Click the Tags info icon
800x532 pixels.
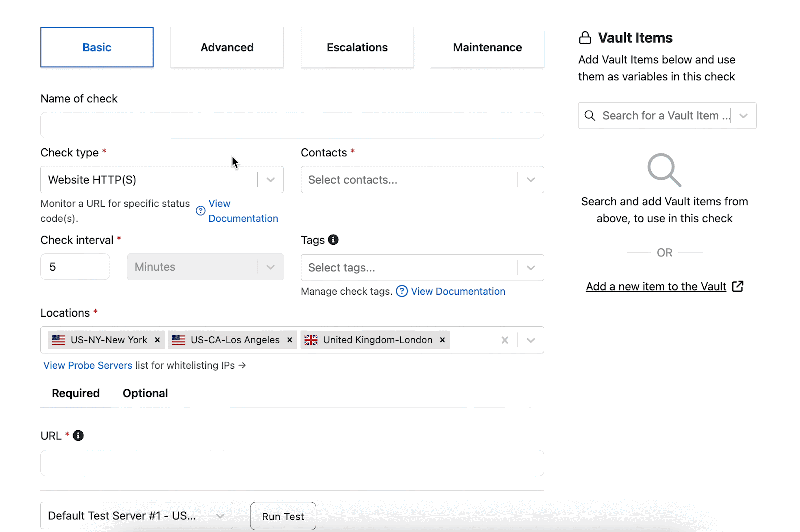point(333,240)
